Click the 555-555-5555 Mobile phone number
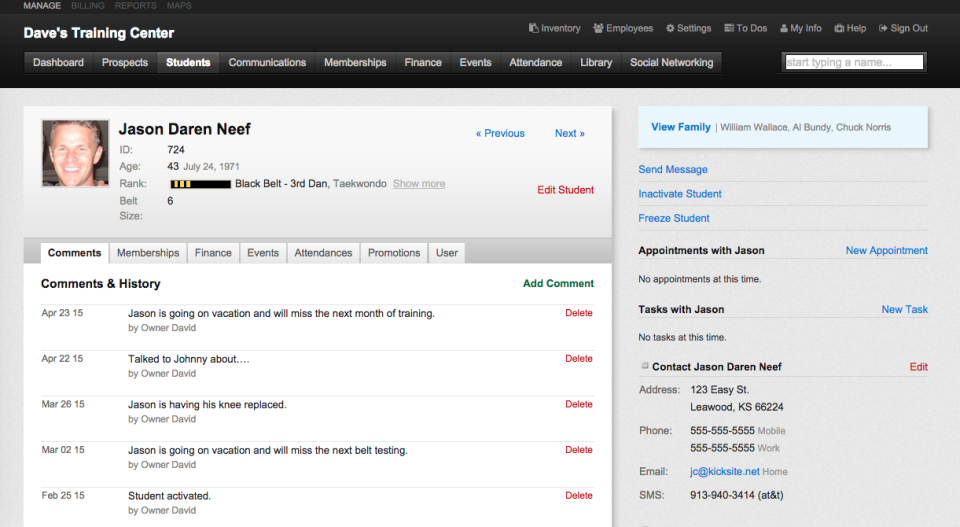 (722, 431)
